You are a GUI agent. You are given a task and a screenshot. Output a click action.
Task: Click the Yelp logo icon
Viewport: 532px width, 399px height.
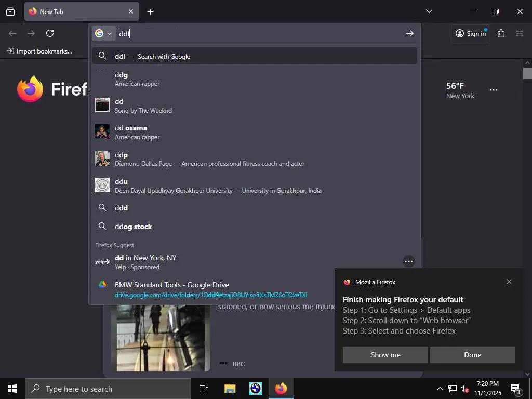tap(102, 262)
